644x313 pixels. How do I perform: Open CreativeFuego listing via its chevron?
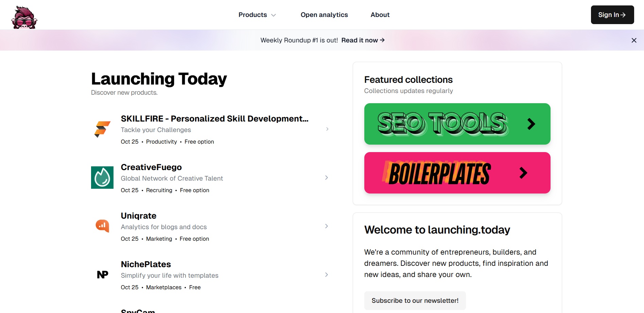click(x=327, y=178)
